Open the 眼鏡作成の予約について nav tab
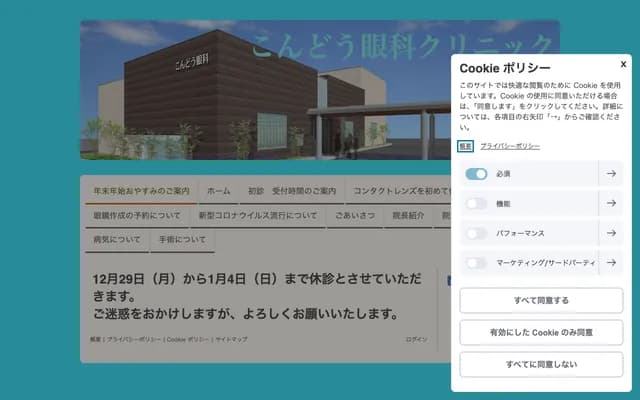The width and height of the screenshot is (640, 400). pyautogui.click(x=137, y=216)
